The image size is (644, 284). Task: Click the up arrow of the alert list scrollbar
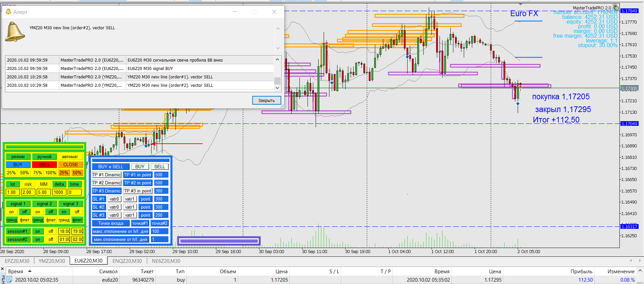277,60
